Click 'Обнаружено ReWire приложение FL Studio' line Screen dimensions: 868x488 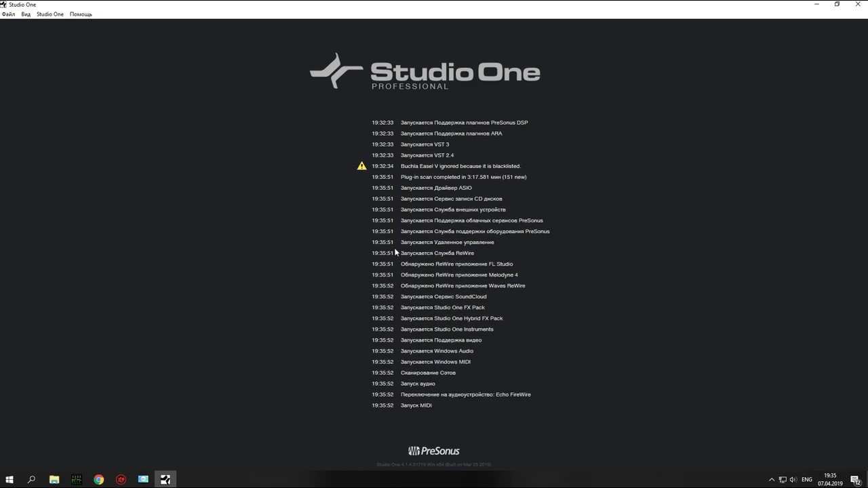[456, 264]
